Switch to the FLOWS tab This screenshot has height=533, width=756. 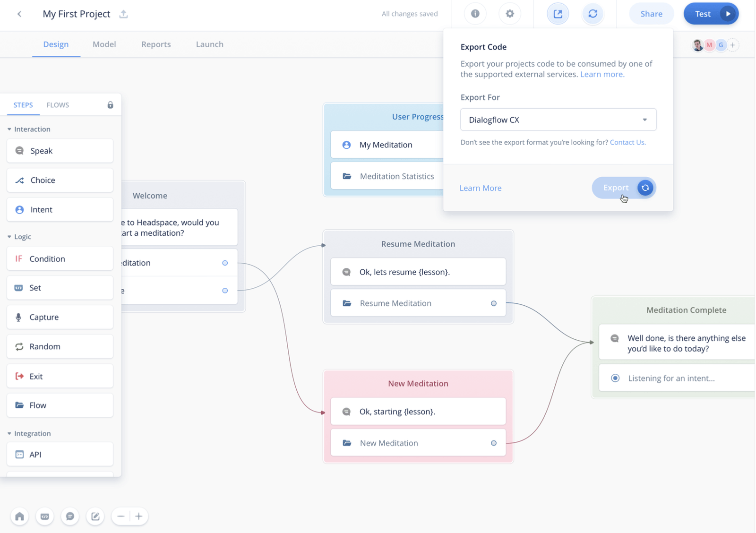coord(58,105)
